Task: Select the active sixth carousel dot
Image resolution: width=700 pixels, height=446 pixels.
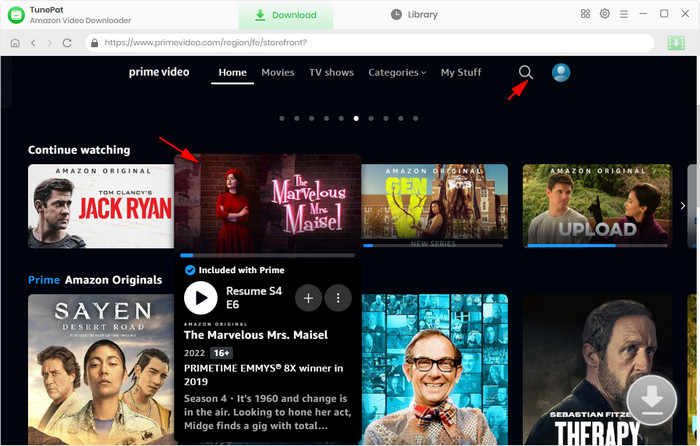Action: click(356, 119)
